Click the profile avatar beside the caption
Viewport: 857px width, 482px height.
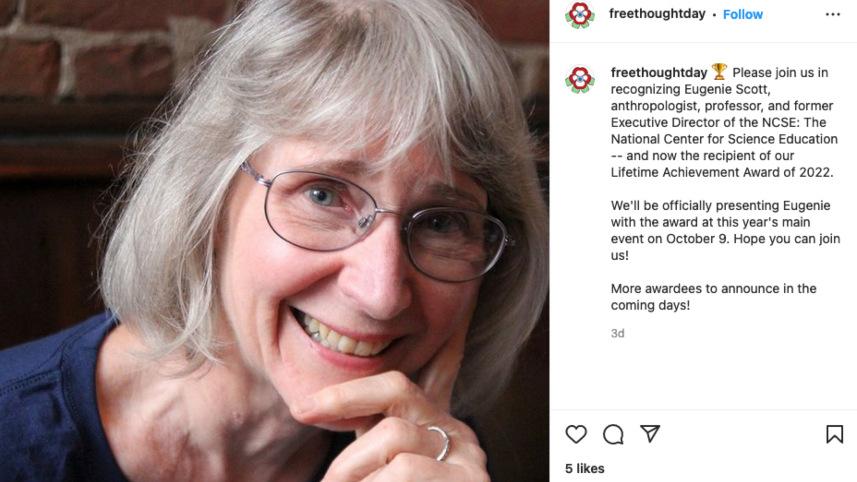pyautogui.click(x=579, y=79)
